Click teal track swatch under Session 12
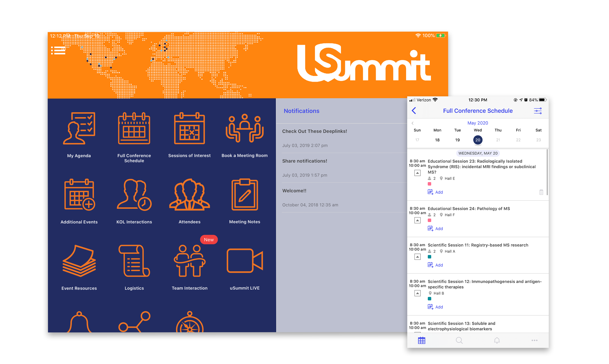 pos(429,299)
